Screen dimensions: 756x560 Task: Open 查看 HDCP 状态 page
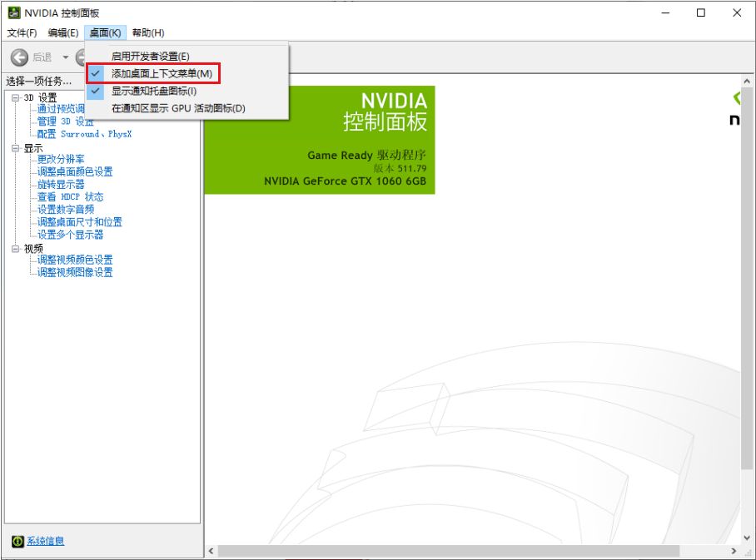click(x=71, y=196)
